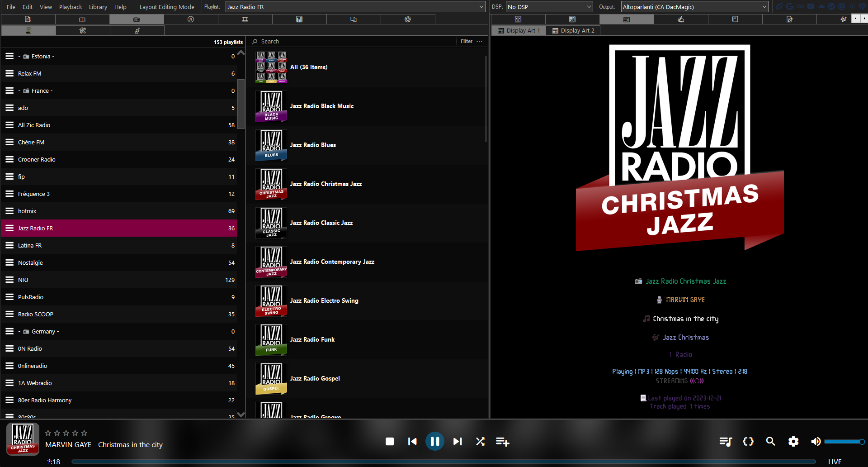Image resolution: width=868 pixels, height=467 pixels.
Task: Open the open-book tab icon
Action: (x=82, y=19)
